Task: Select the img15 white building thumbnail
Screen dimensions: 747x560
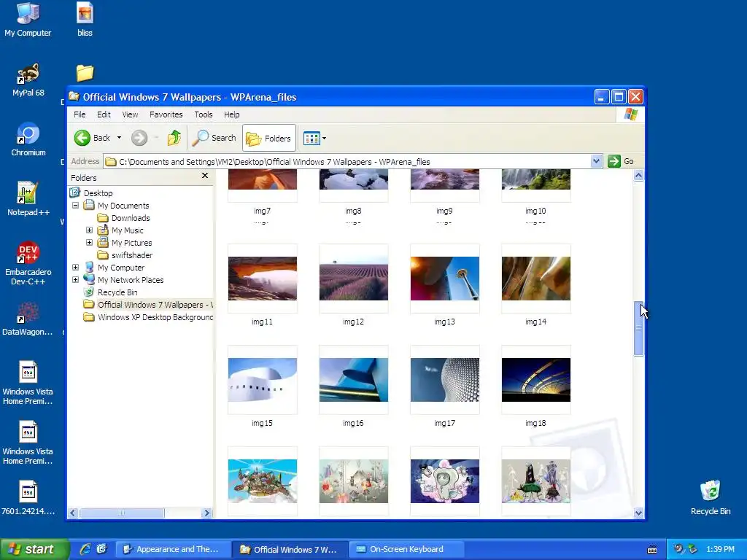Action: (263, 380)
